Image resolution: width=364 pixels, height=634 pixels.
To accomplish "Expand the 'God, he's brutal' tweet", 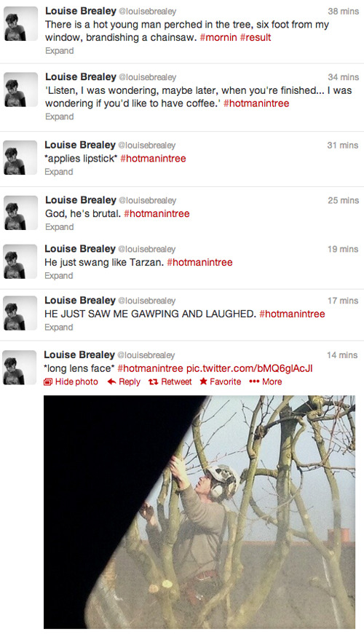I will click(x=60, y=227).
